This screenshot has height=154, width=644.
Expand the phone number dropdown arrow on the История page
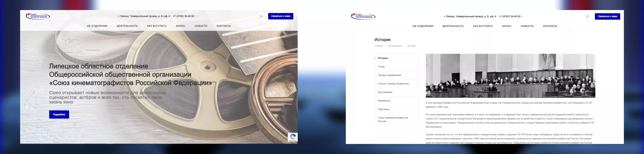click(x=522, y=17)
